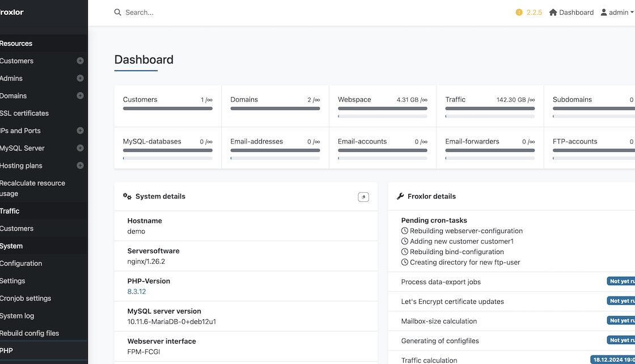Click the yellow update warning icon
The height and width of the screenshot is (364, 635).
coord(519,12)
